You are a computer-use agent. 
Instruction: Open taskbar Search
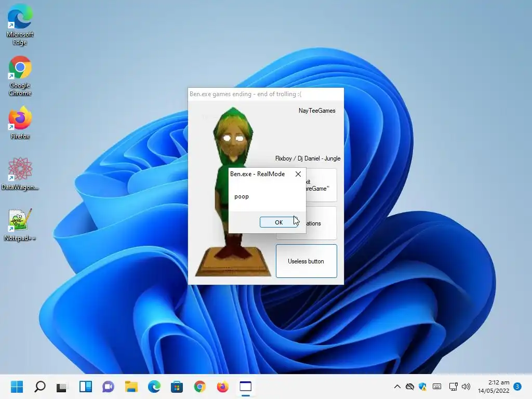pyautogui.click(x=40, y=387)
